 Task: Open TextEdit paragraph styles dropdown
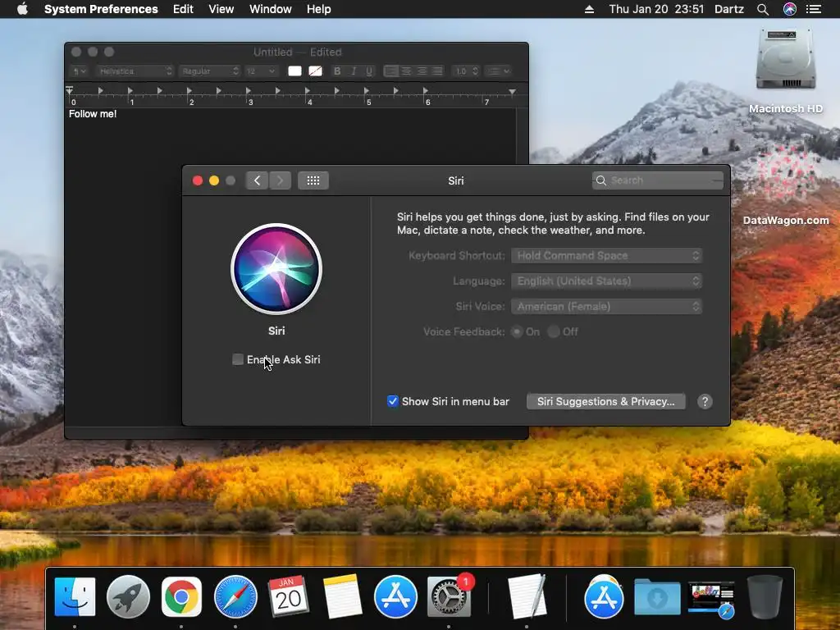point(79,71)
